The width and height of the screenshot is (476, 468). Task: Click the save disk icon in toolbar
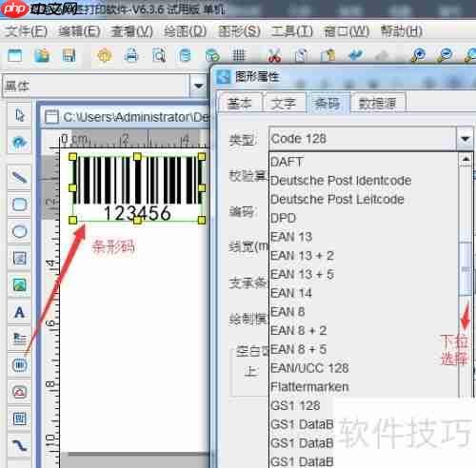69,55
